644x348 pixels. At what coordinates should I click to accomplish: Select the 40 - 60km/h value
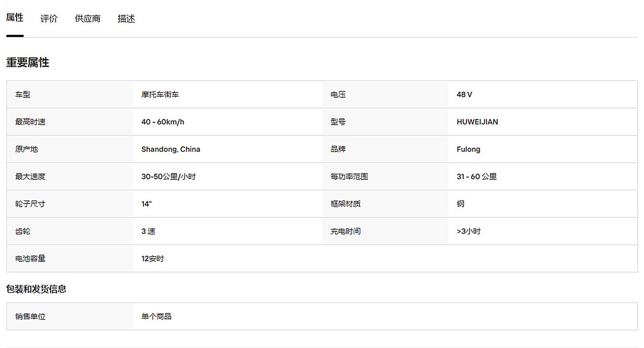click(163, 122)
